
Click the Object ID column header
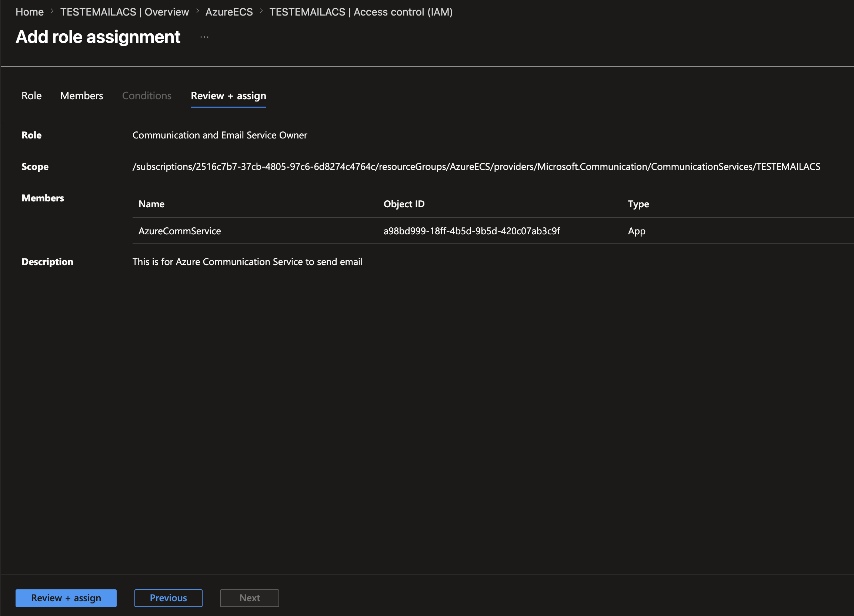pos(404,204)
